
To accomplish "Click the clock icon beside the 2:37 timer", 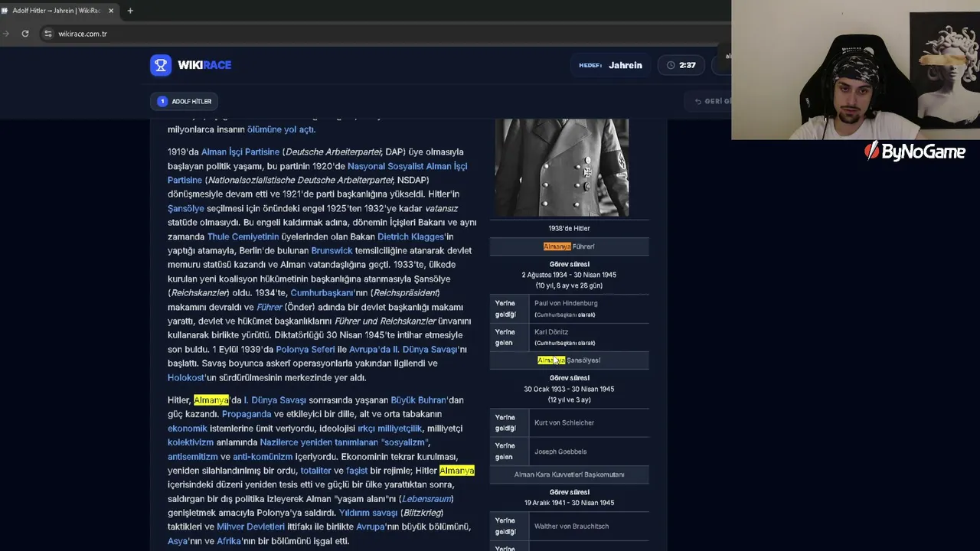I will tap(671, 65).
